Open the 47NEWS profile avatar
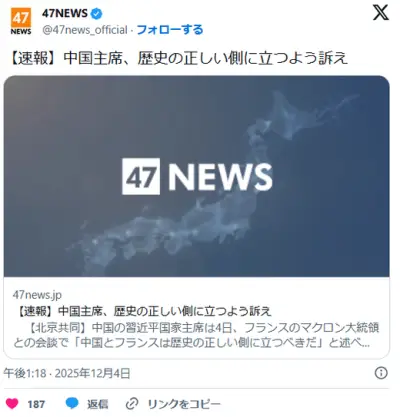 tap(21, 21)
